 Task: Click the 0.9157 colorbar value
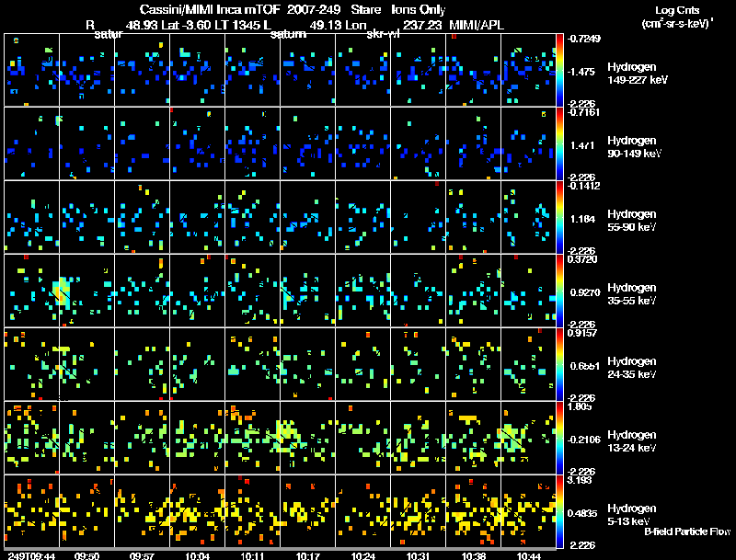(x=581, y=333)
